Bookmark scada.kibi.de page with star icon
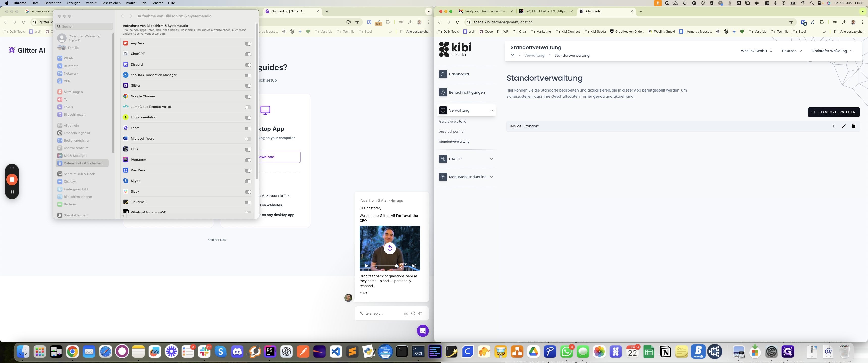Image resolution: width=868 pixels, height=363 pixels. pyautogui.click(x=791, y=22)
